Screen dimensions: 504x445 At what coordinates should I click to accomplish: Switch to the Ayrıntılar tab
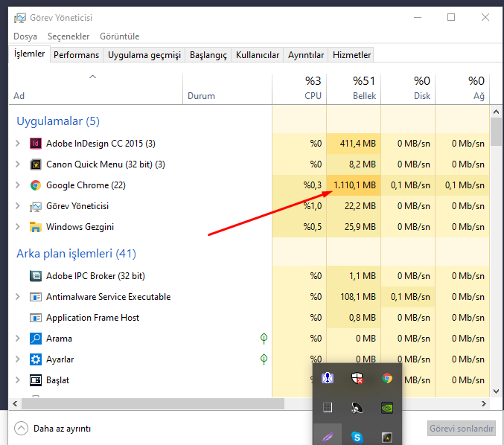point(306,55)
